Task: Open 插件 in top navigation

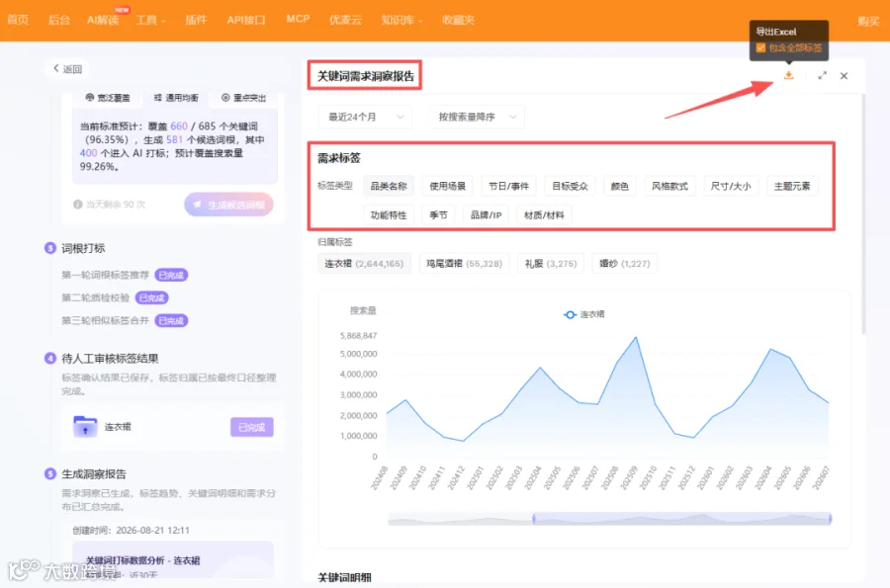Action: [196, 20]
